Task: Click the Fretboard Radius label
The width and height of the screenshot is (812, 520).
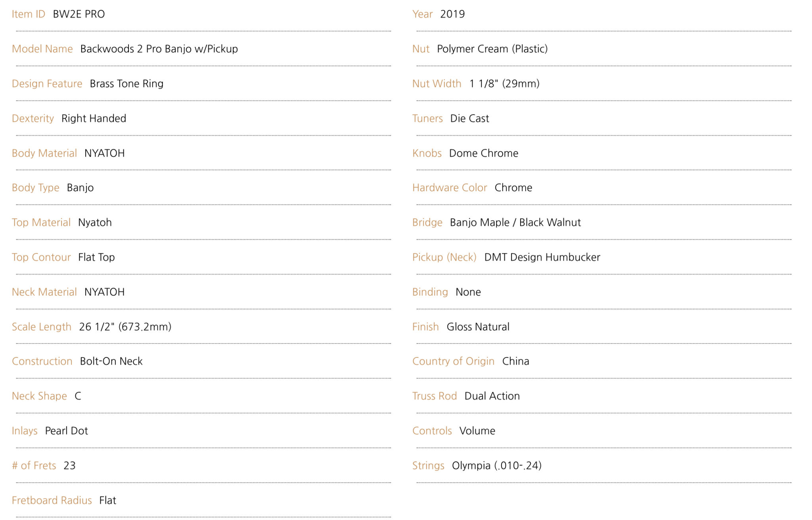Action: [52, 501]
